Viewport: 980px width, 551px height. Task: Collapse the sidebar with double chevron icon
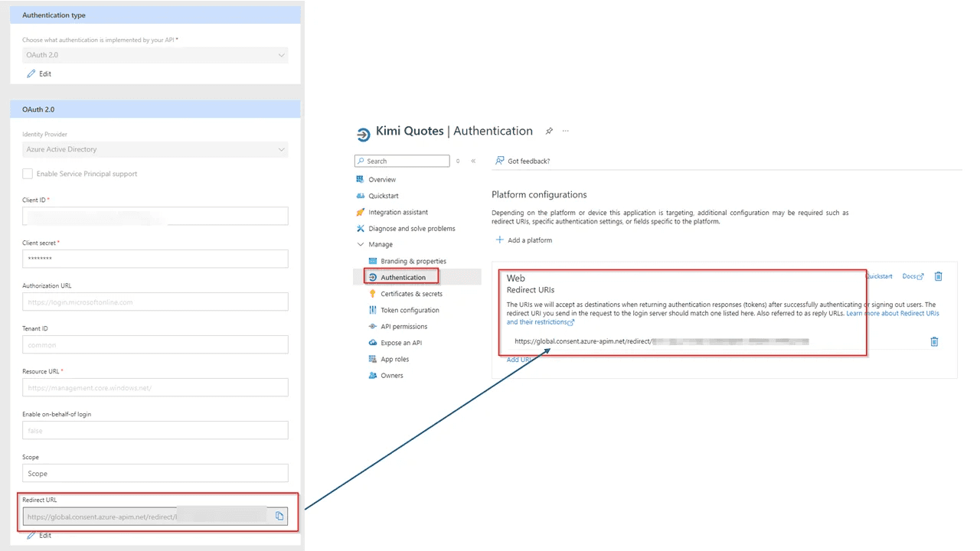tap(473, 161)
